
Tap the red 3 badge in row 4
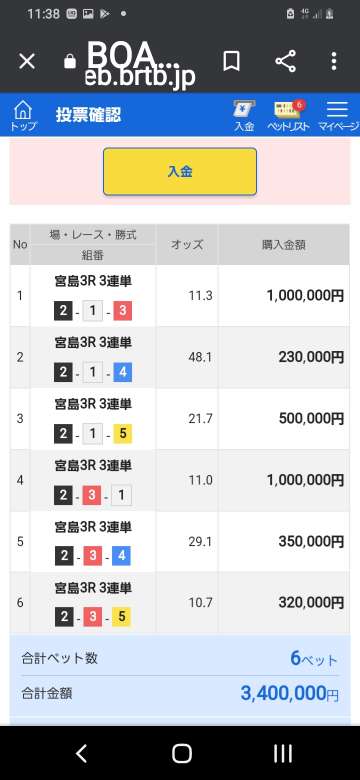[92, 495]
